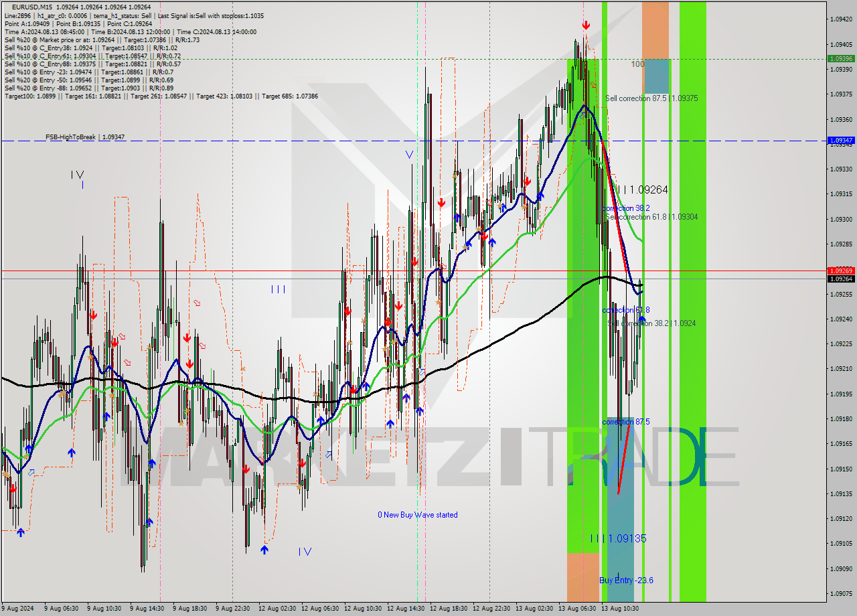Click the '100' level label near top

(637, 64)
